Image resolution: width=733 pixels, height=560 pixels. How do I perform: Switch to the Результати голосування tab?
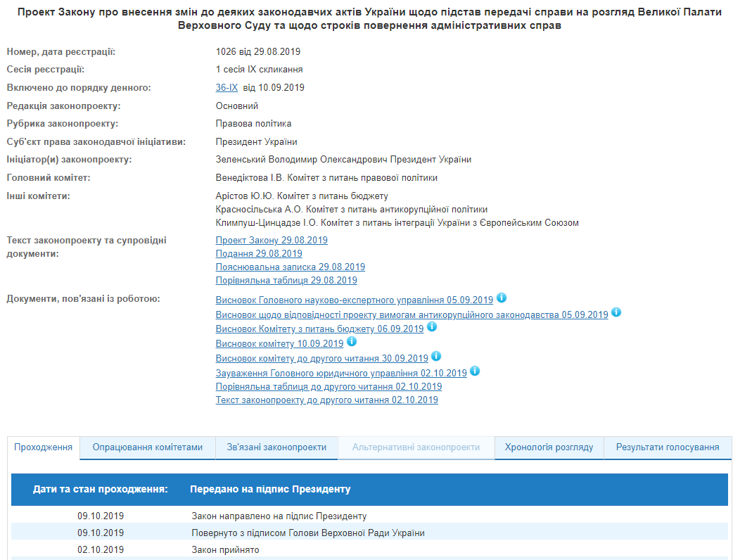click(x=668, y=447)
